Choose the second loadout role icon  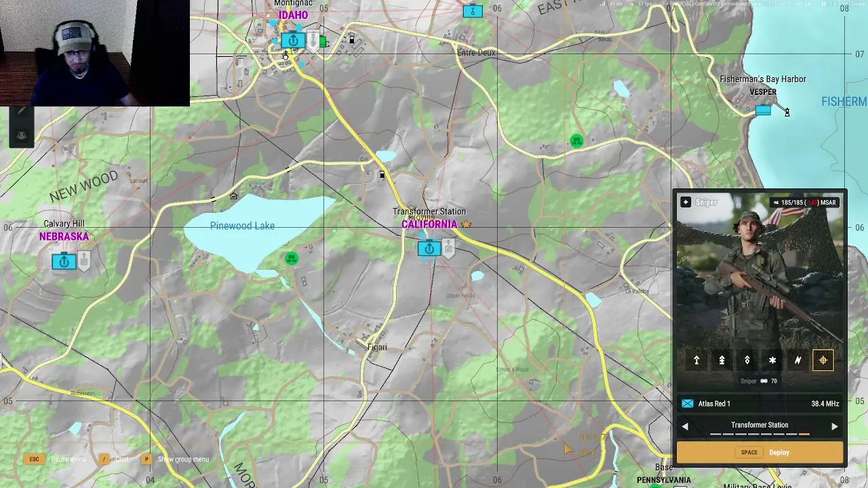tap(722, 361)
